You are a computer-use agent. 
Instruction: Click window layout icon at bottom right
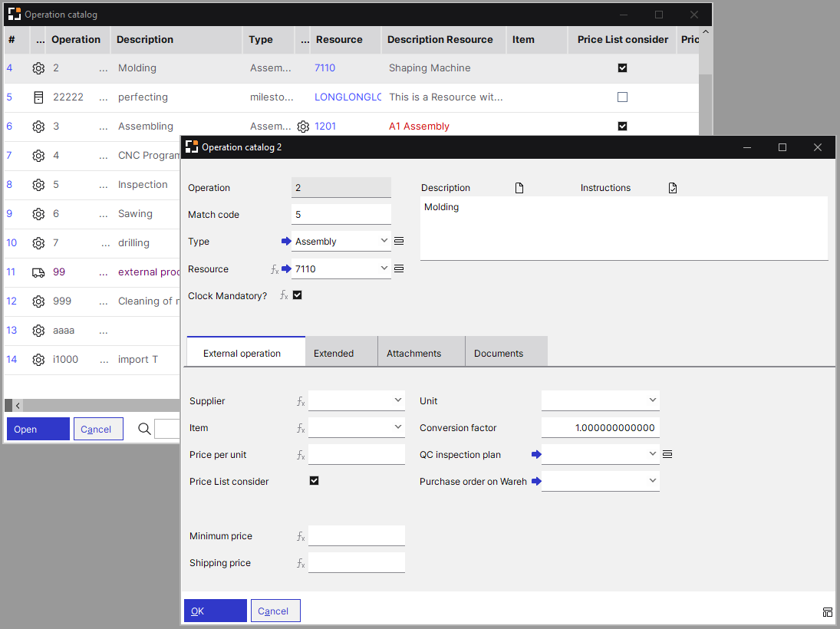click(827, 612)
